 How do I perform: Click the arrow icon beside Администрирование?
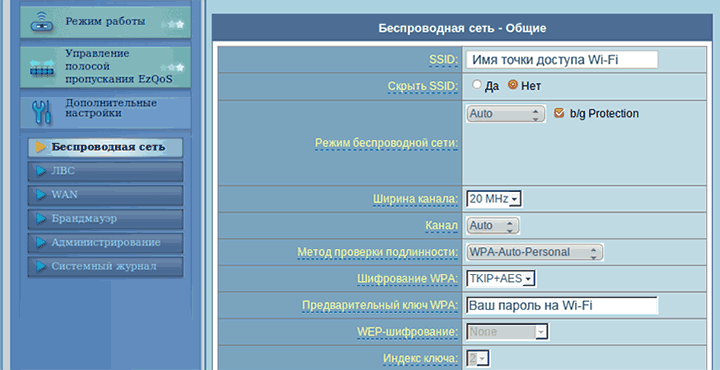point(41,242)
